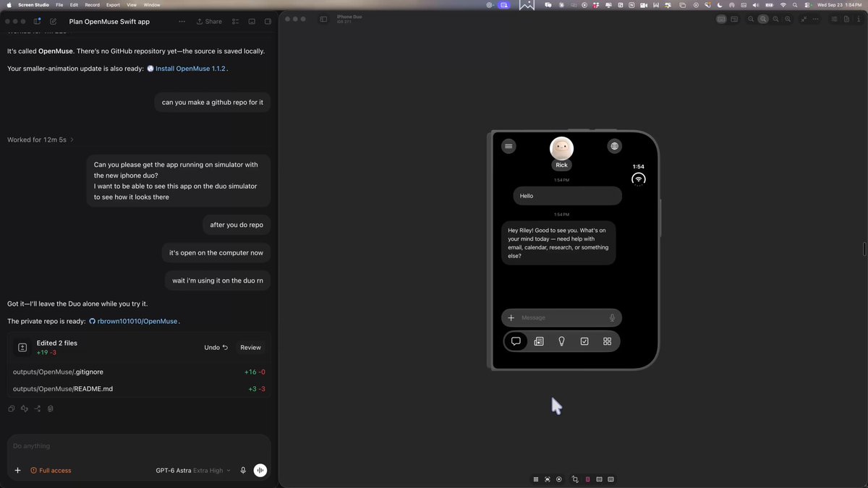Click the list lines icon in simulator toolbar
This screenshot has width=868, height=488.
click(834, 19)
